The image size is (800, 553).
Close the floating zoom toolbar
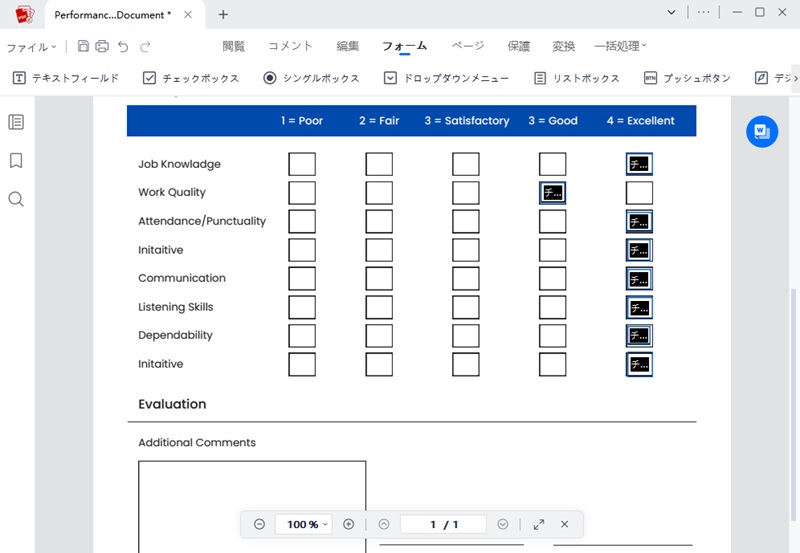[x=564, y=524]
